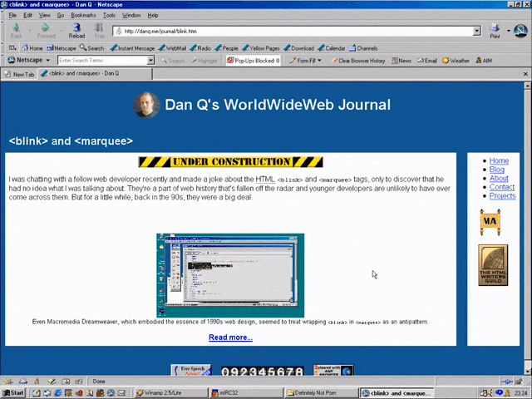Click Internet Explorer quick launch icon
This screenshot has width=532, height=399.
click(x=58, y=393)
